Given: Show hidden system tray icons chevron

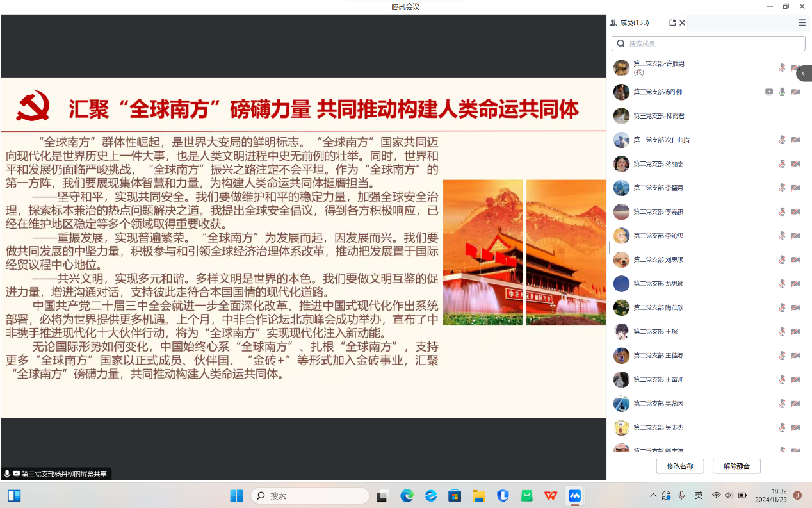Looking at the screenshot, I should pos(653,495).
